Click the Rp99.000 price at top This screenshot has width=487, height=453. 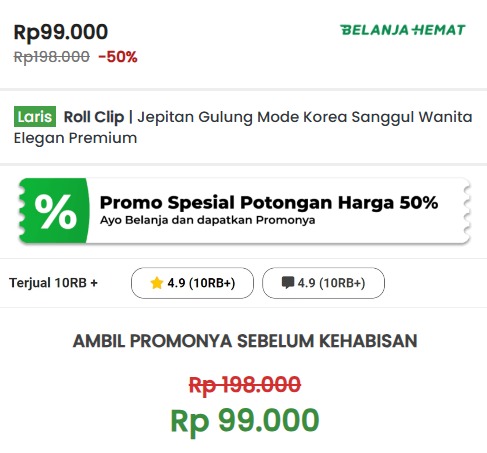(61, 32)
